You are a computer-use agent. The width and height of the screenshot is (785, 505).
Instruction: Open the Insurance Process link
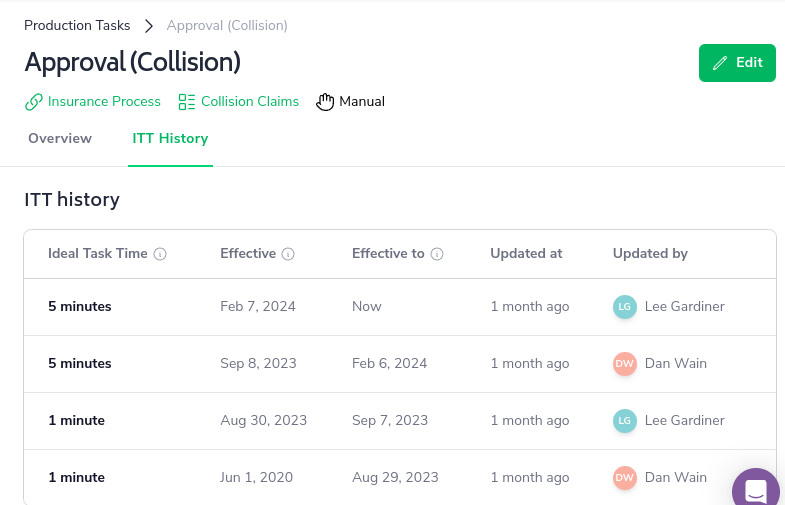point(104,102)
